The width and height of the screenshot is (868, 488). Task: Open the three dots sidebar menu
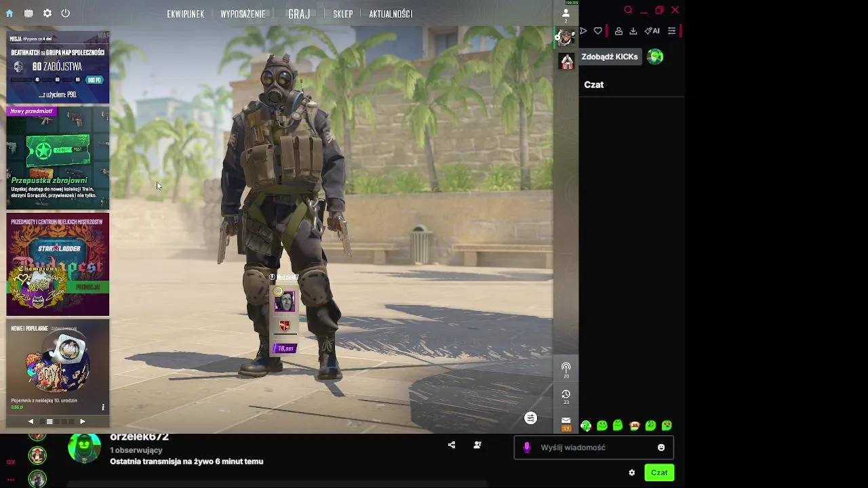11,479
